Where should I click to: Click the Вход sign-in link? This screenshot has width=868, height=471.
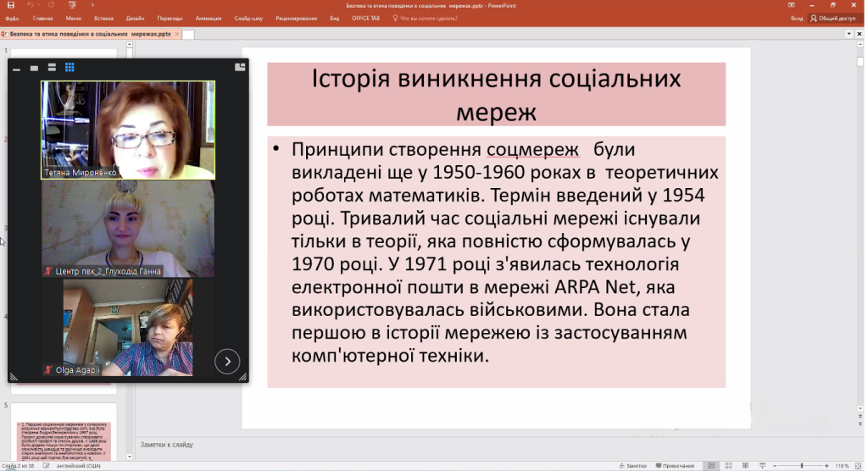point(796,18)
